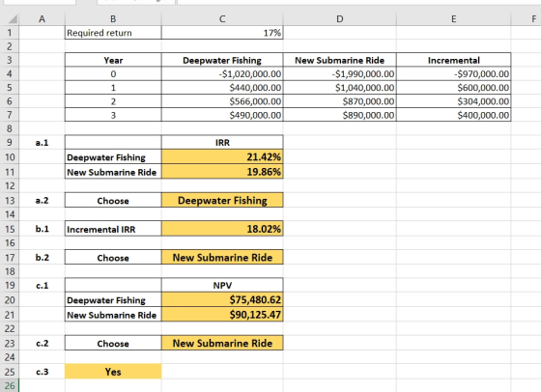This screenshot has height=392, width=541.
Task: Click the c.2 label cell
Action: pyautogui.click(x=42, y=343)
